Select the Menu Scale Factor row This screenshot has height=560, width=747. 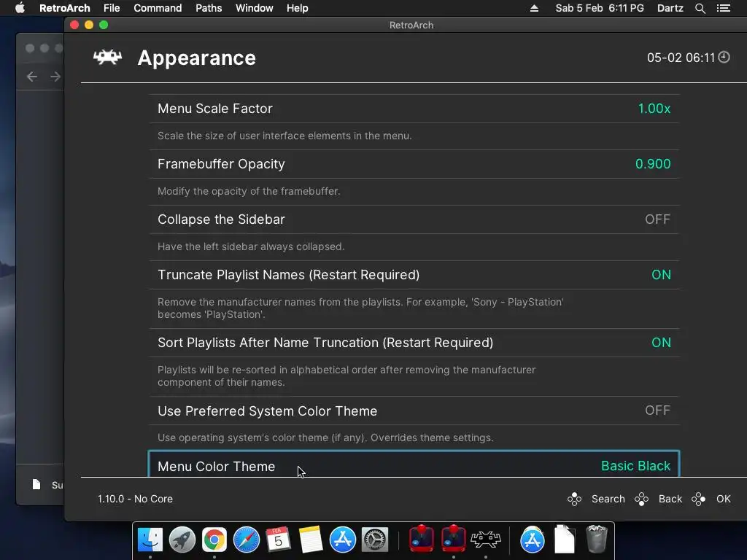[x=414, y=109]
